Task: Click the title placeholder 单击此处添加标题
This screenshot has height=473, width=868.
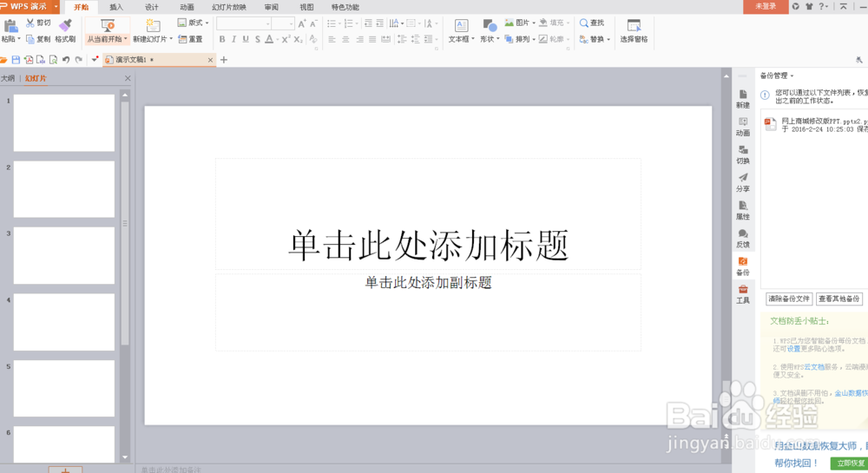Action: pyautogui.click(x=429, y=246)
